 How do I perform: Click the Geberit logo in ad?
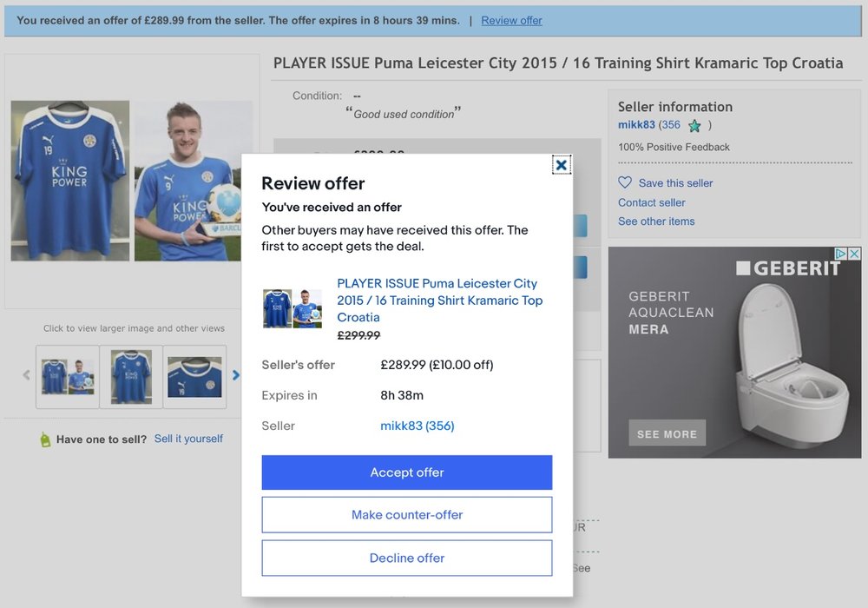click(x=788, y=268)
